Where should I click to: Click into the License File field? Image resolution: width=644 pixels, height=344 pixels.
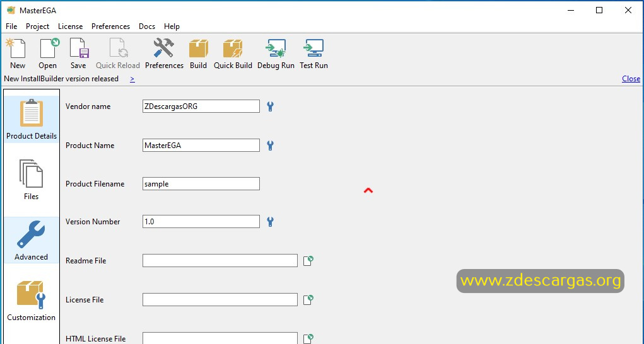coord(220,299)
